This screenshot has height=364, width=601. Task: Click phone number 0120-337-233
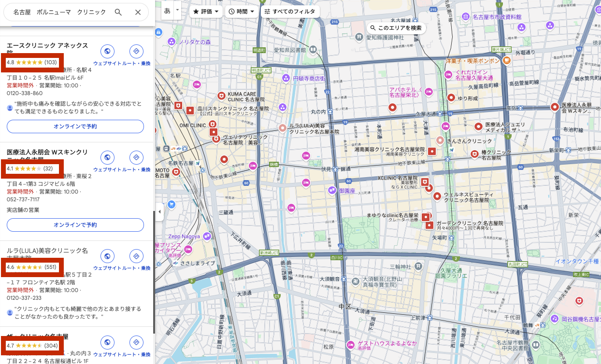[23, 298]
